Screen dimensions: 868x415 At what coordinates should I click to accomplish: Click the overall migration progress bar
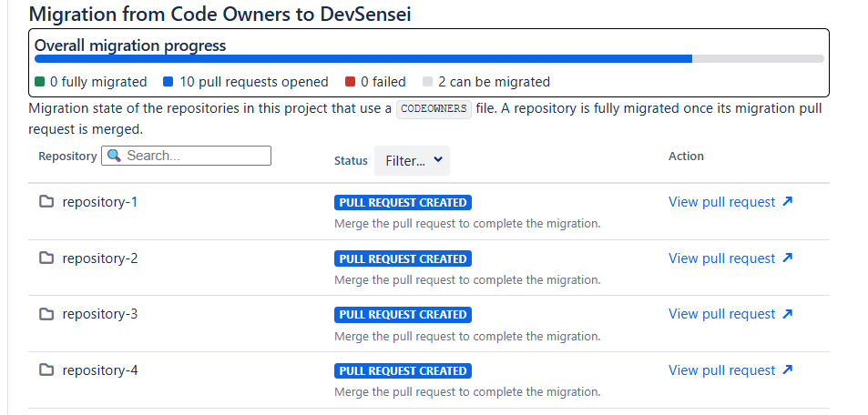429,58
